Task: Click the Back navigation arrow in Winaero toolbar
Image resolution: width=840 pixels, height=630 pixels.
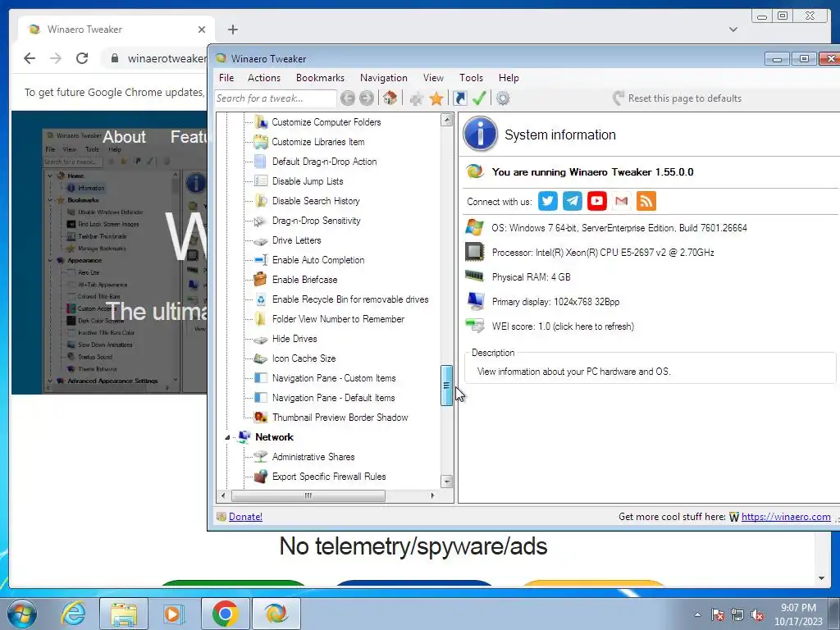Action: click(x=348, y=98)
